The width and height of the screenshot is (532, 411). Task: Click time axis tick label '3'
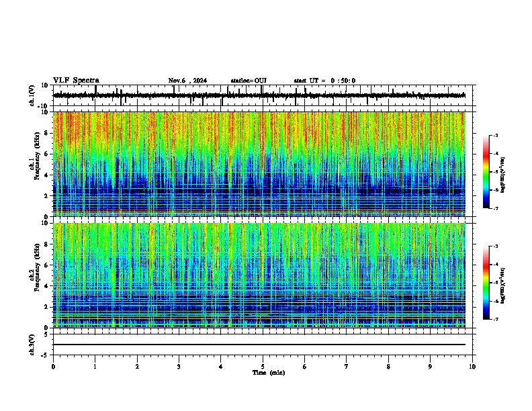click(x=179, y=367)
